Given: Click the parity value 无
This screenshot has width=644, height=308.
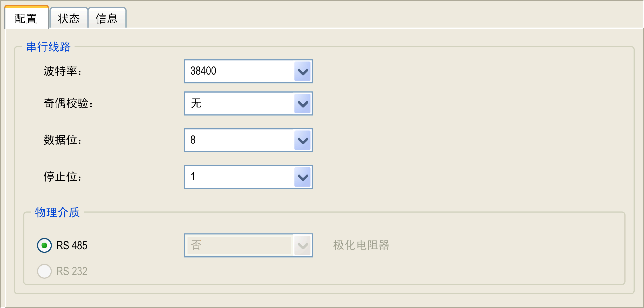Looking at the screenshot, I should coord(196,103).
